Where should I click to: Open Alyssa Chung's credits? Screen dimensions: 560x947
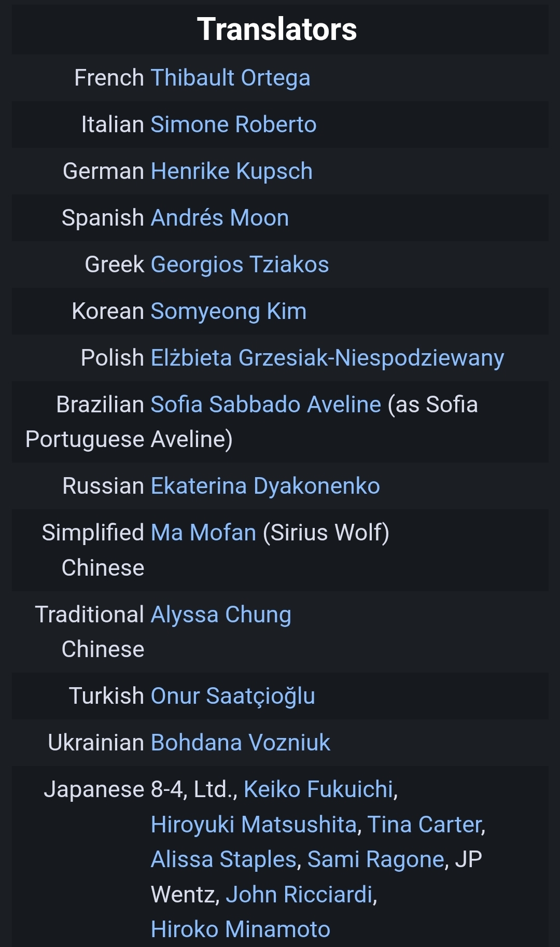pos(221,615)
